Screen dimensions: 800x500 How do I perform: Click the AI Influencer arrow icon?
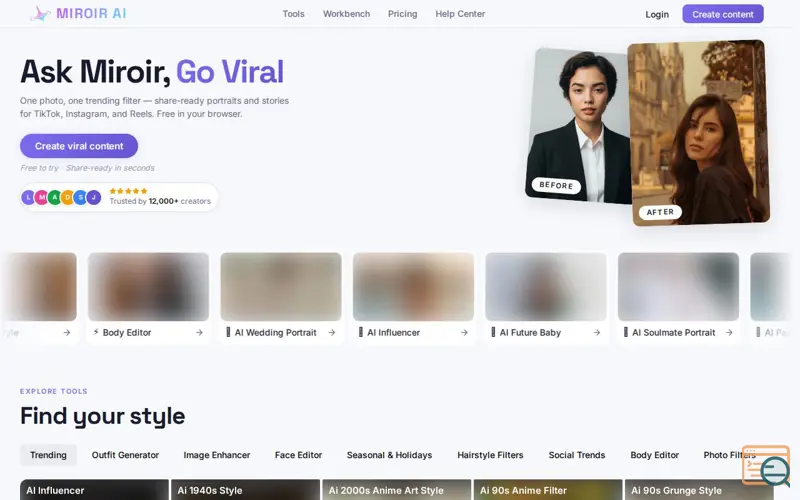coord(464,333)
